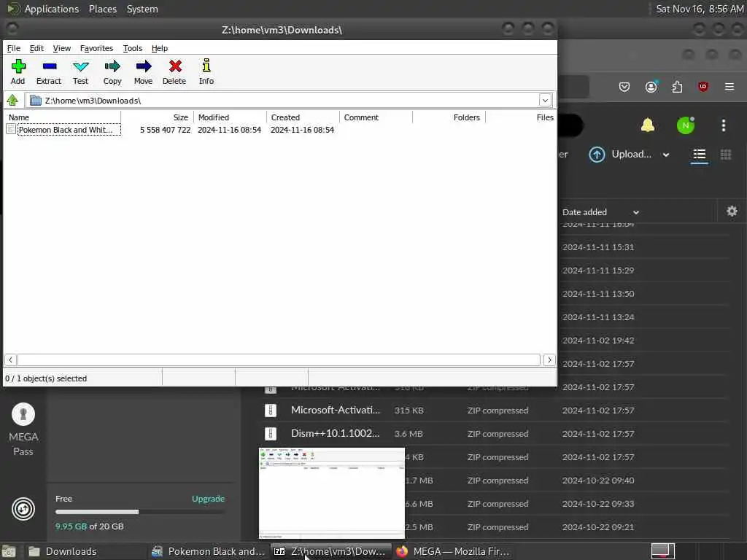Open the Firefox Pocket save icon

[x=624, y=87]
